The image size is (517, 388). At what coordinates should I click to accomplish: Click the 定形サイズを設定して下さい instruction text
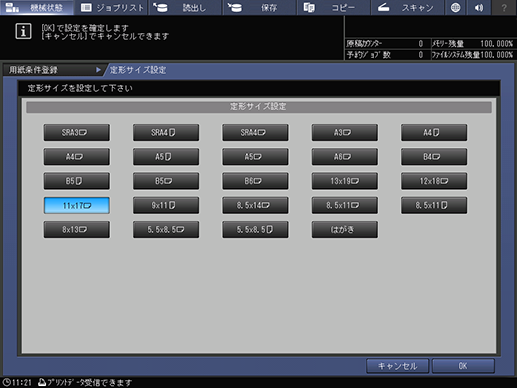click(x=80, y=88)
